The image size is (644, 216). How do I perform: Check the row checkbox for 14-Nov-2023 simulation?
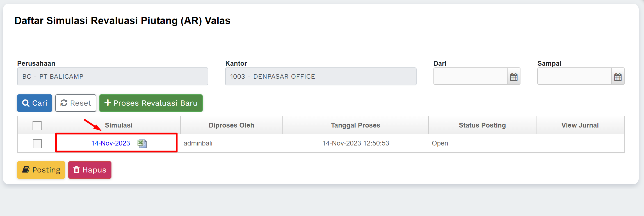tap(37, 144)
